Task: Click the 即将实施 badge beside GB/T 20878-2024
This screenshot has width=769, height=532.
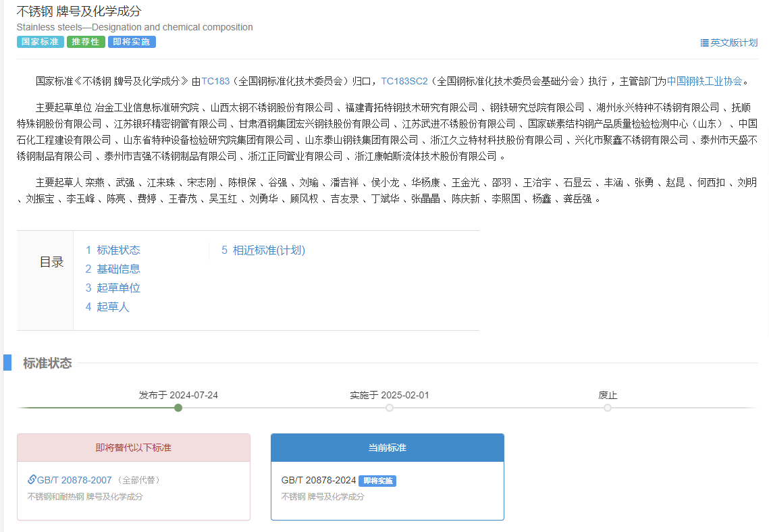Action: [x=377, y=481]
